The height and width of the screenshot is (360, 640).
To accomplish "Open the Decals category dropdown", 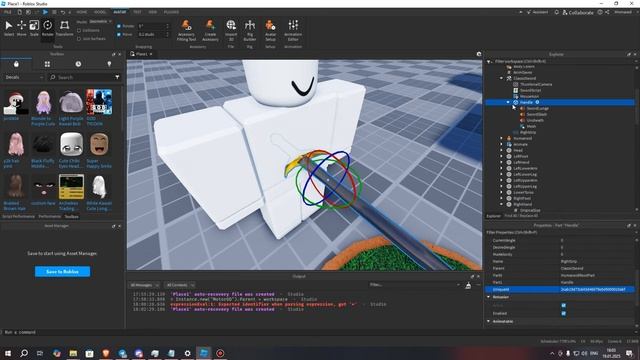I will (x=24, y=77).
